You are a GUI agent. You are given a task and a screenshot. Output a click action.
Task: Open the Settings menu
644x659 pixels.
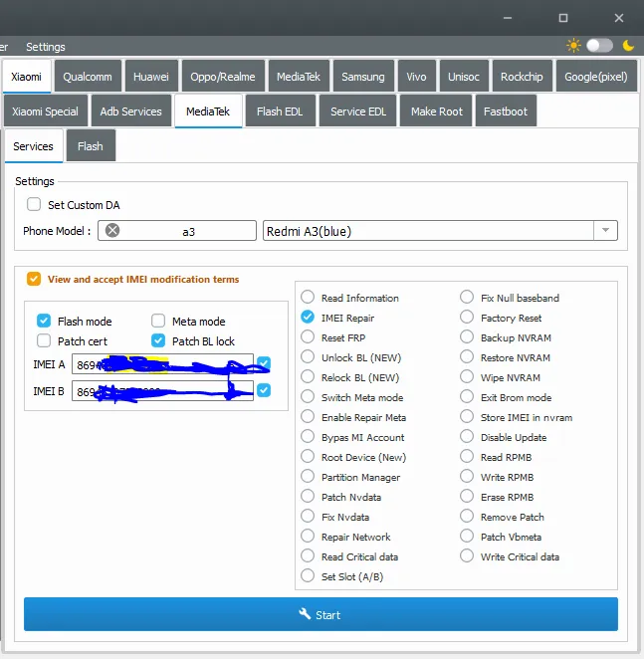coord(46,47)
